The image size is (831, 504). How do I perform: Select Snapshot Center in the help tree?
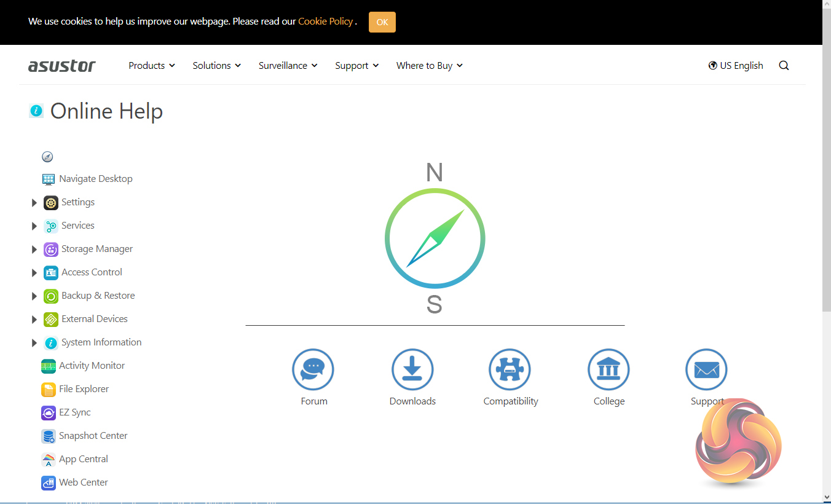[x=93, y=436]
